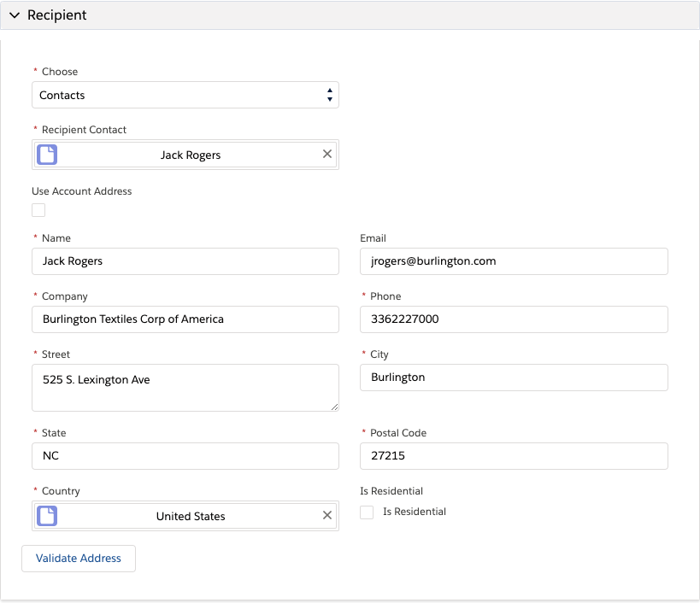Image resolution: width=700 pixels, height=603 pixels.
Task: Click into the Email input field
Action: coord(514,261)
